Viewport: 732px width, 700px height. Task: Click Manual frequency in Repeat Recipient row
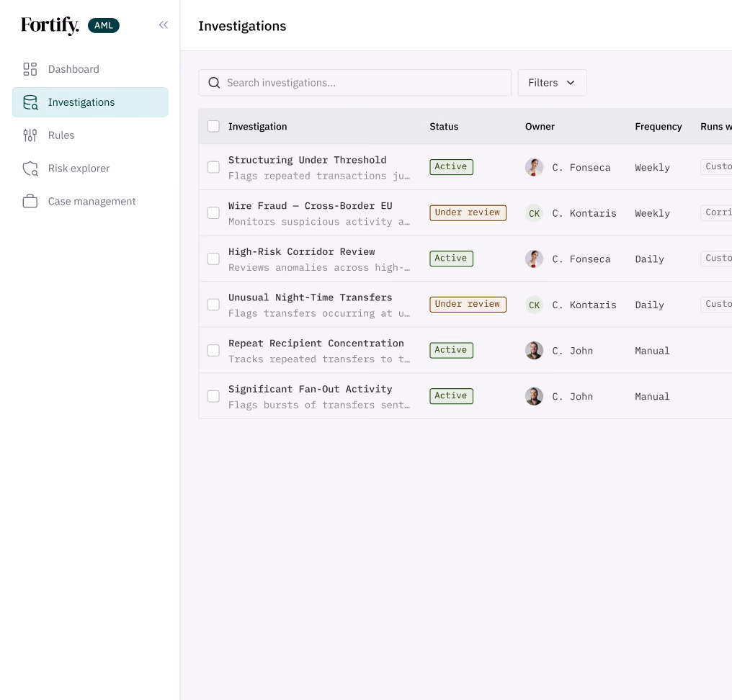click(x=652, y=351)
